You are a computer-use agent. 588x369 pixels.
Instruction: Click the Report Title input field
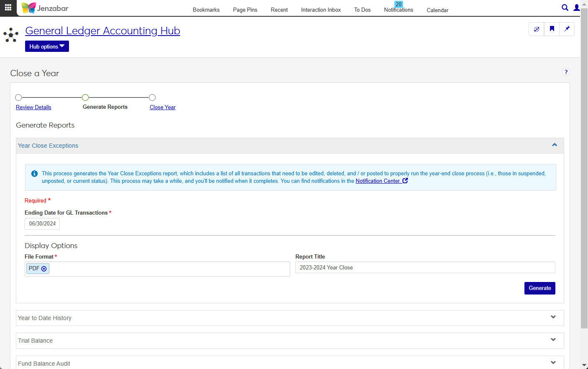(425, 268)
